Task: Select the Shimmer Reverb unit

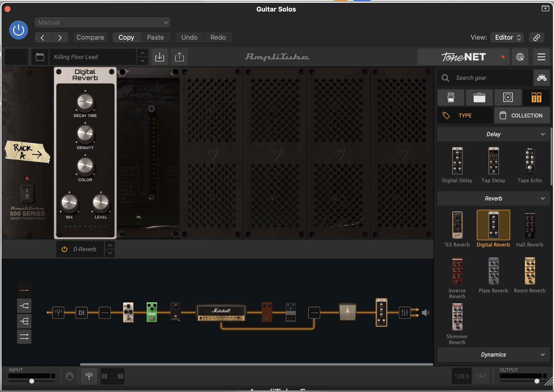Action: tap(457, 317)
